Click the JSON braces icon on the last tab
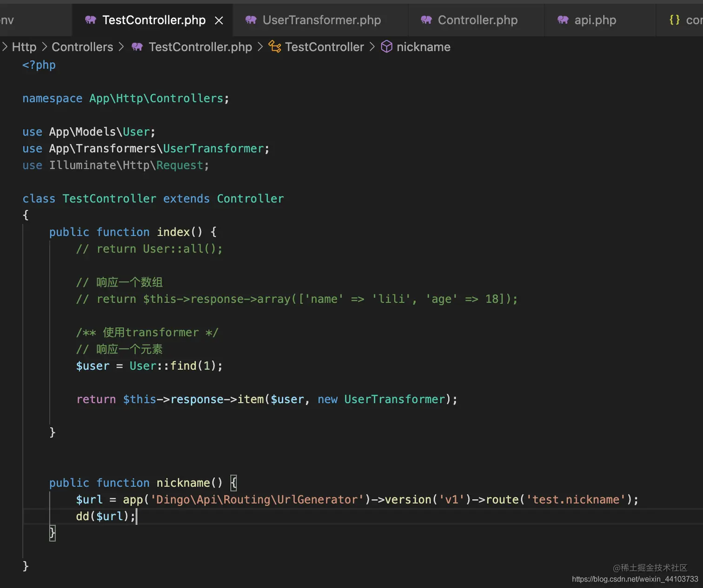 [675, 20]
